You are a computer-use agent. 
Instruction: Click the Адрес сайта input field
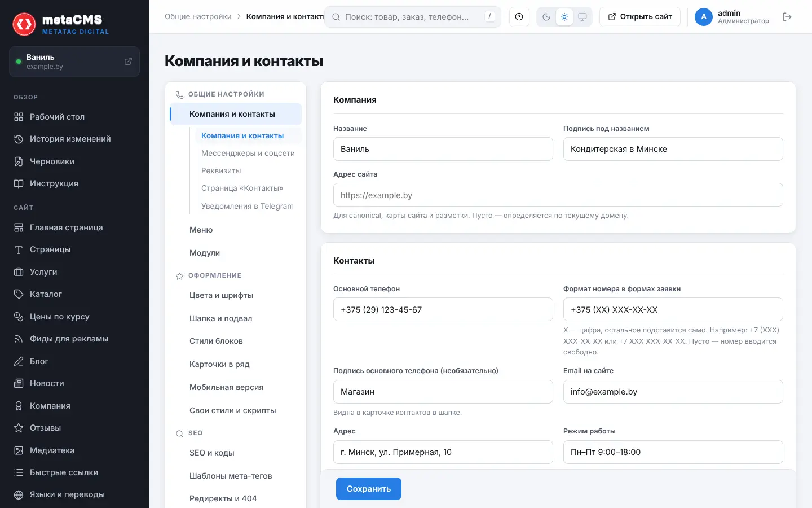(x=558, y=195)
